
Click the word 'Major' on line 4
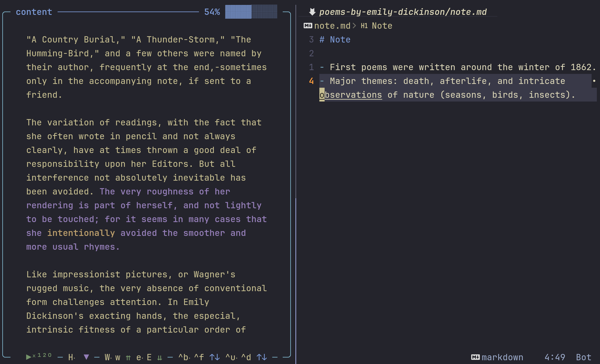click(x=343, y=81)
